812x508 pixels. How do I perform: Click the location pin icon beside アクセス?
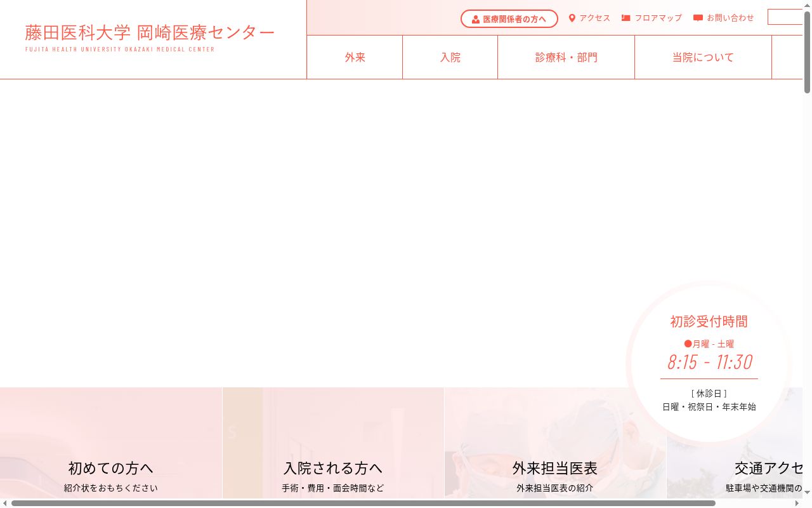tap(572, 18)
